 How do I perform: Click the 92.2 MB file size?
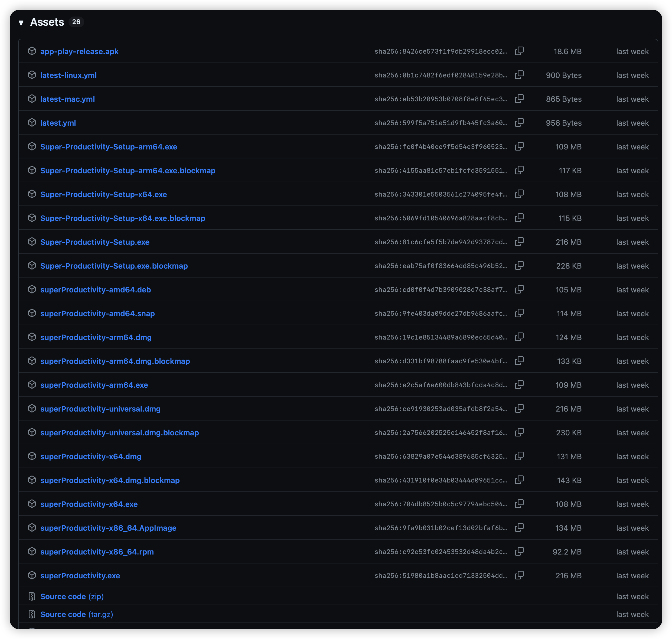point(567,552)
